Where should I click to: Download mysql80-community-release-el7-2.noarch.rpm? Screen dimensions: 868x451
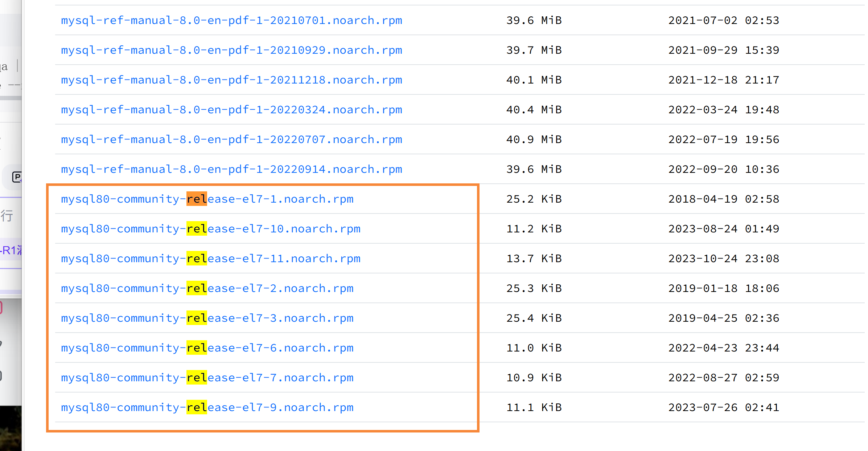click(207, 288)
